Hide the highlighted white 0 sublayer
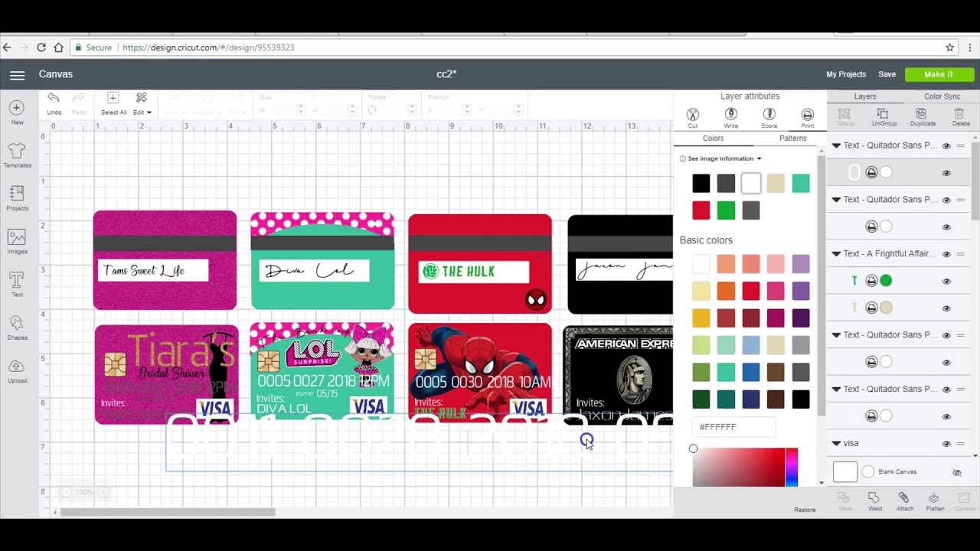This screenshot has width=980, height=551. pos(946,173)
